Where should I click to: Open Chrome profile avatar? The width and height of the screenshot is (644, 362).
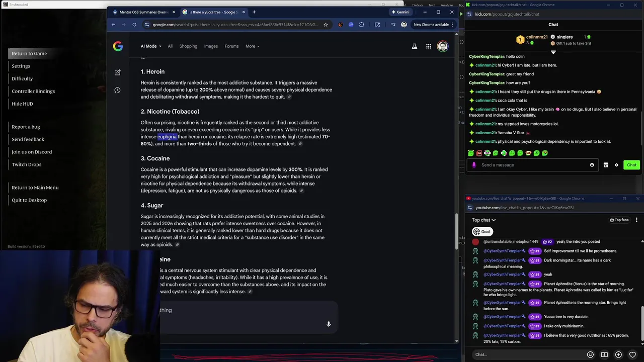404,25
